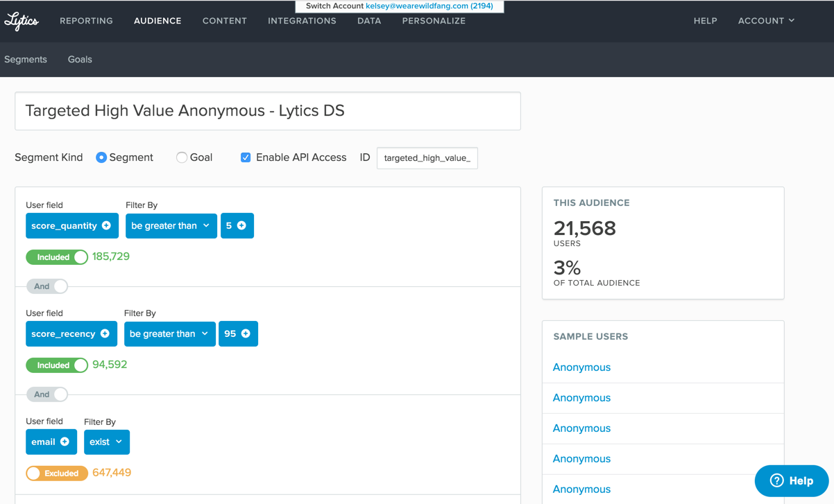834x504 pixels.
Task: Select the Segment radio button
Action: (x=101, y=157)
